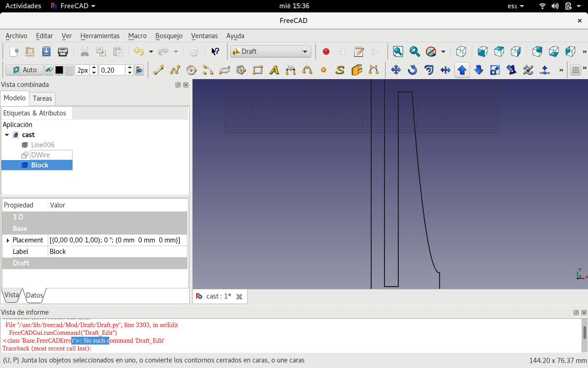Activate the Draft Move tool

click(x=396, y=70)
